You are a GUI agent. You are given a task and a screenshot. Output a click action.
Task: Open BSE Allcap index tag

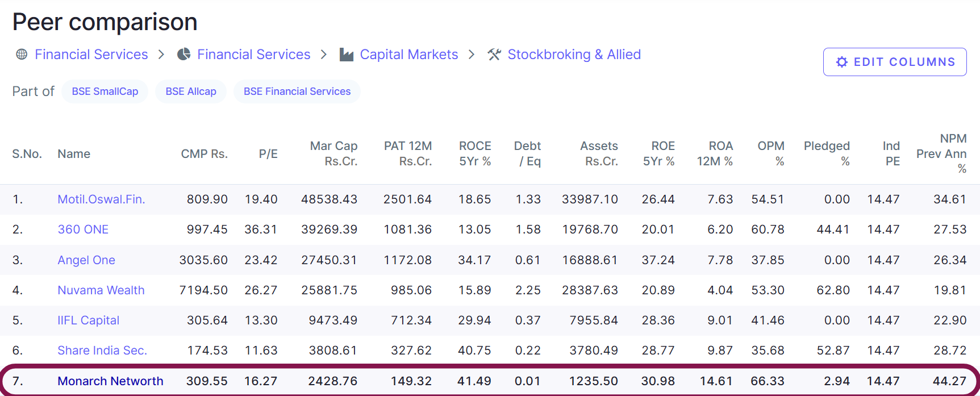coord(191,91)
